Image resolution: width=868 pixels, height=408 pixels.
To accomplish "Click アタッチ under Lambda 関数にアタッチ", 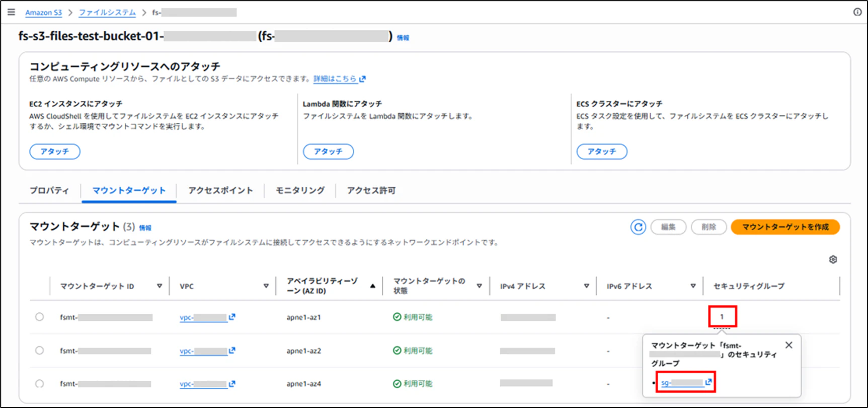I will click(328, 152).
